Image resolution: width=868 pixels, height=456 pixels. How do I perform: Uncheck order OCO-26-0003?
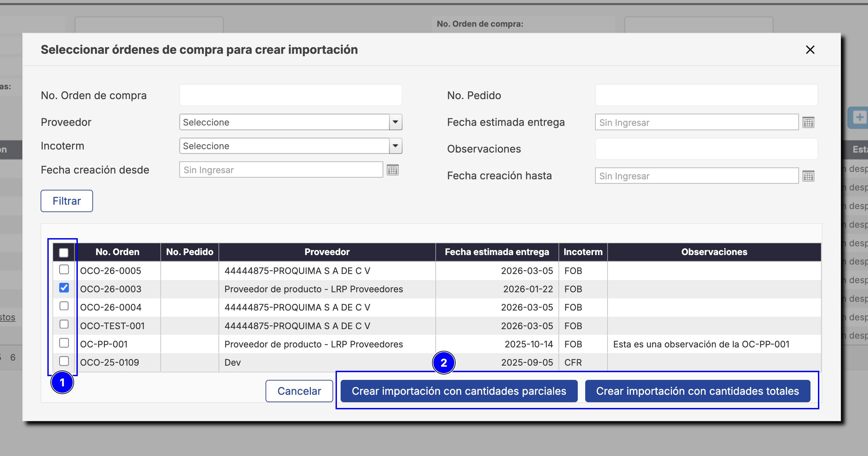[64, 288]
